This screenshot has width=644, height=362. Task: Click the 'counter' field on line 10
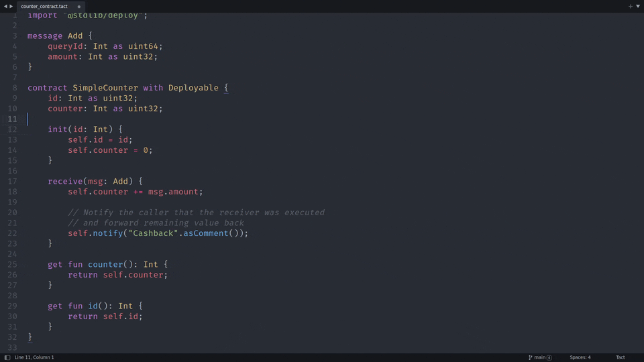click(65, 109)
